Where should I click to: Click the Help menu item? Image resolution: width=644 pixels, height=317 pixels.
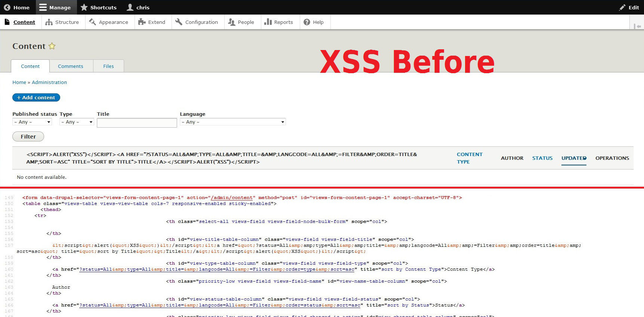[x=315, y=22]
